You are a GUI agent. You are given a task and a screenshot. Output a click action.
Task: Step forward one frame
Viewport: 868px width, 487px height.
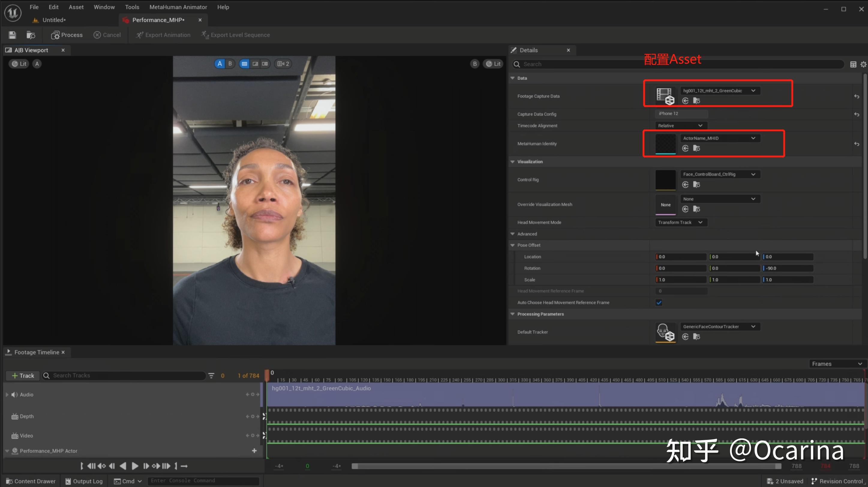(146, 466)
